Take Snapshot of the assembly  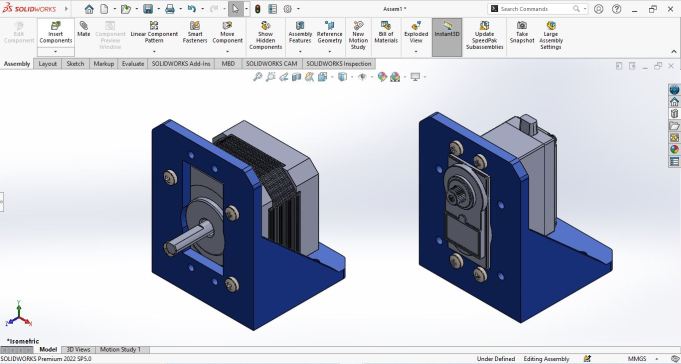click(522, 32)
